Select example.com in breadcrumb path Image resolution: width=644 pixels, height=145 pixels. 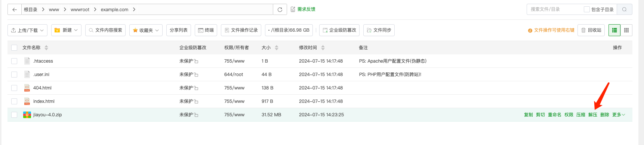(x=114, y=10)
